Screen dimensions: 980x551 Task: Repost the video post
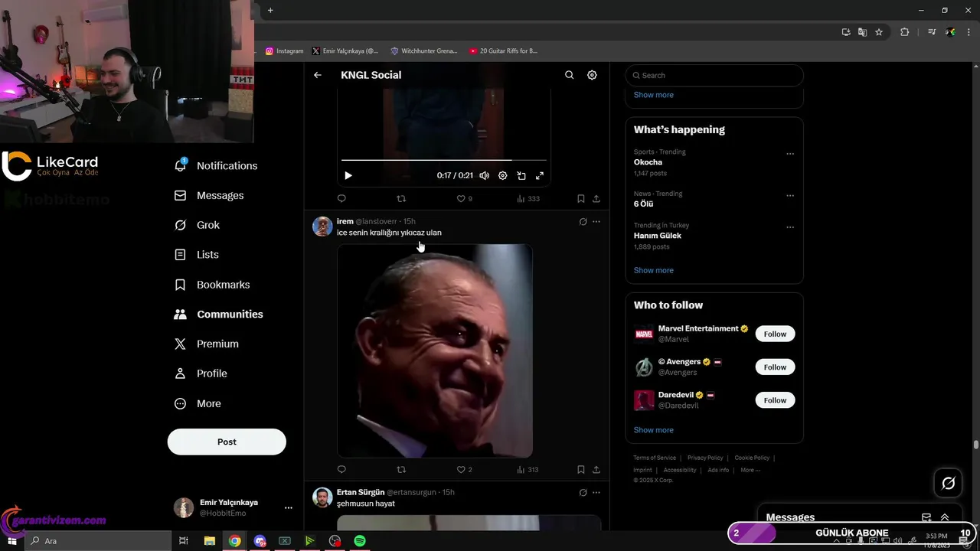coord(401,198)
